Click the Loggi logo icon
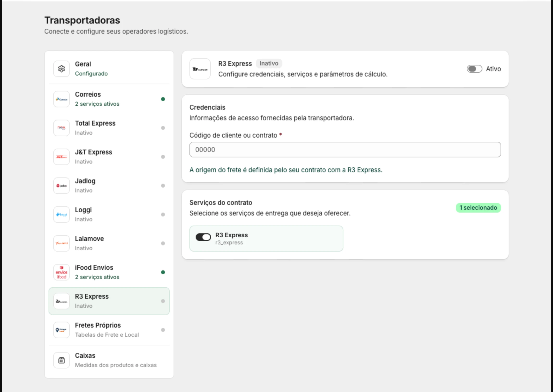The image size is (553, 392). (62, 214)
